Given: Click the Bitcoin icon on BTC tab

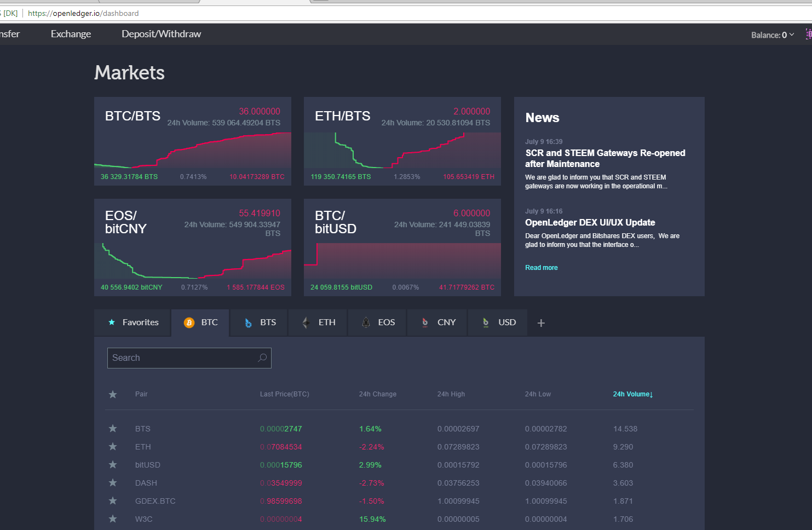Looking at the screenshot, I should pyautogui.click(x=189, y=322).
